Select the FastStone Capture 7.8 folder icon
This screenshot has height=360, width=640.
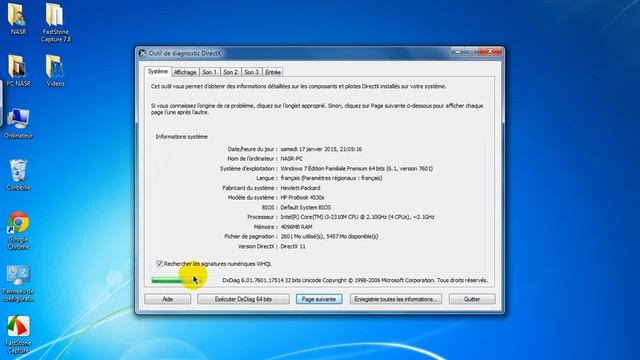point(55,22)
